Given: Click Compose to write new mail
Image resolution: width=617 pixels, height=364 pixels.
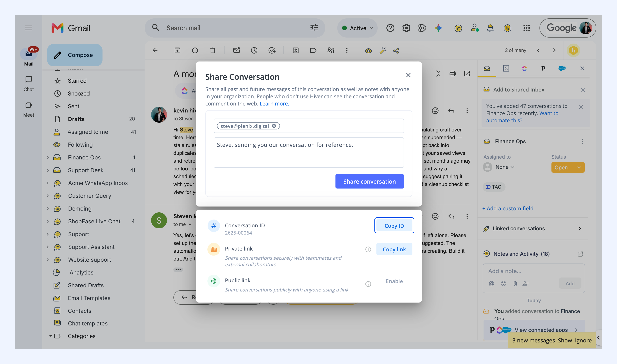Looking at the screenshot, I should 75,55.
